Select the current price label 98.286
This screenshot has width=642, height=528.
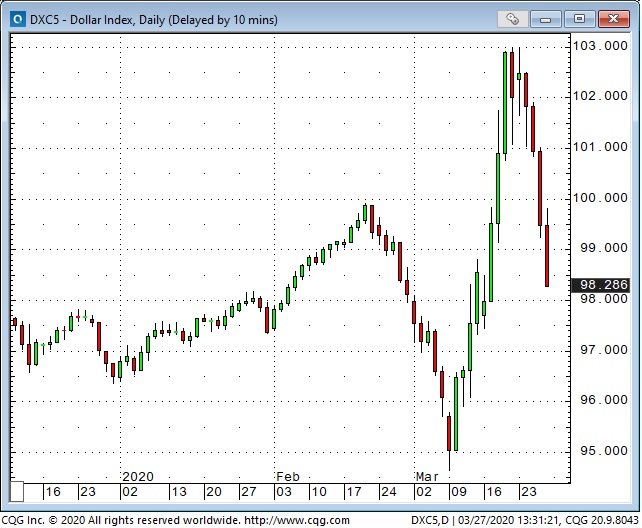click(600, 284)
